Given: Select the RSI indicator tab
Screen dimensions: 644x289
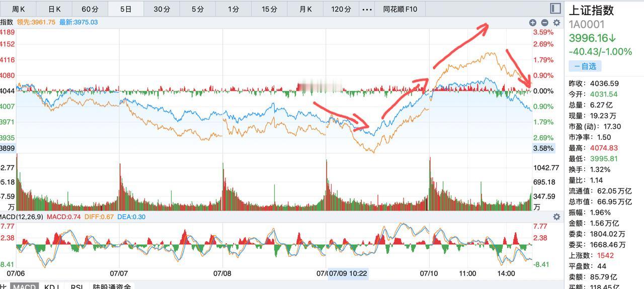Looking at the screenshot, I should [x=77, y=286].
